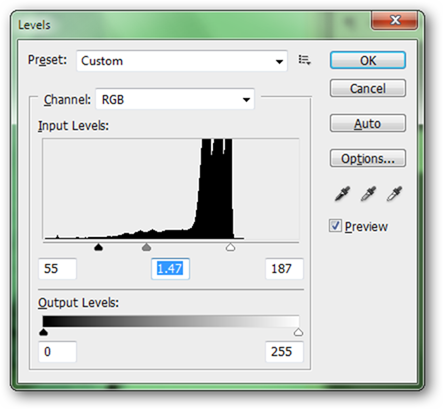
Task: Open the Channel dropdown showing RGB
Action: [175, 99]
